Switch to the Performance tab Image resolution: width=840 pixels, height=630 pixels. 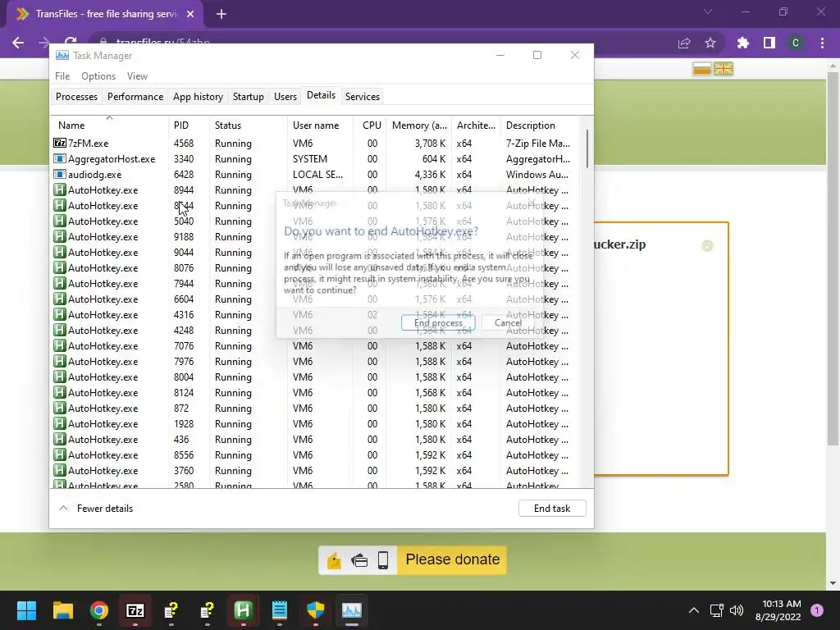coord(135,97)
